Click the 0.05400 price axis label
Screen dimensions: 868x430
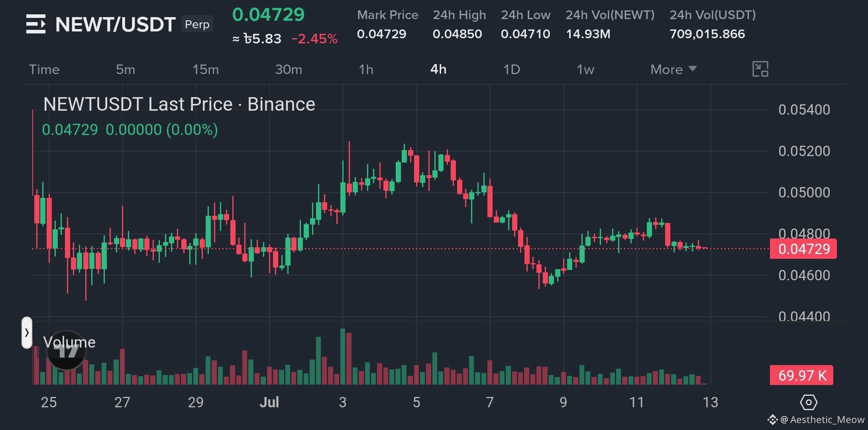pos(804,110)
